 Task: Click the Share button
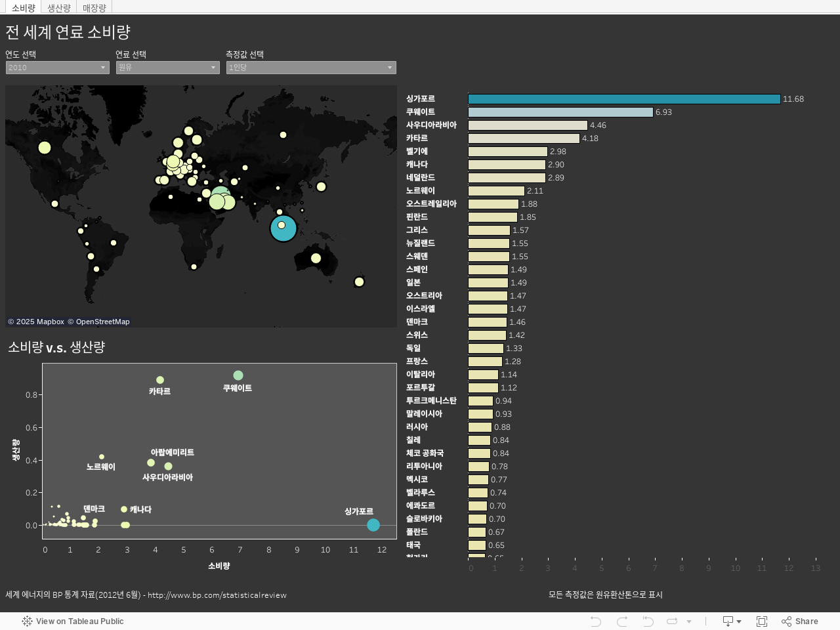[x=800, y=621]
